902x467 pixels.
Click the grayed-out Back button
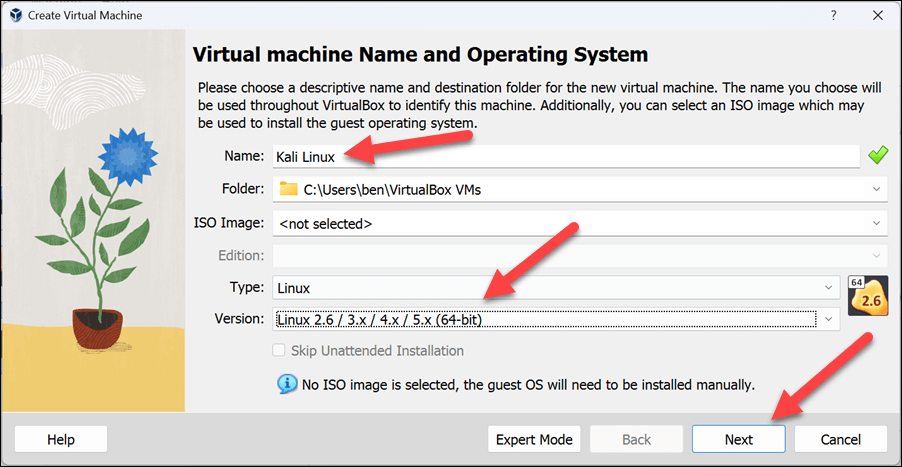[x=636, y=439]
